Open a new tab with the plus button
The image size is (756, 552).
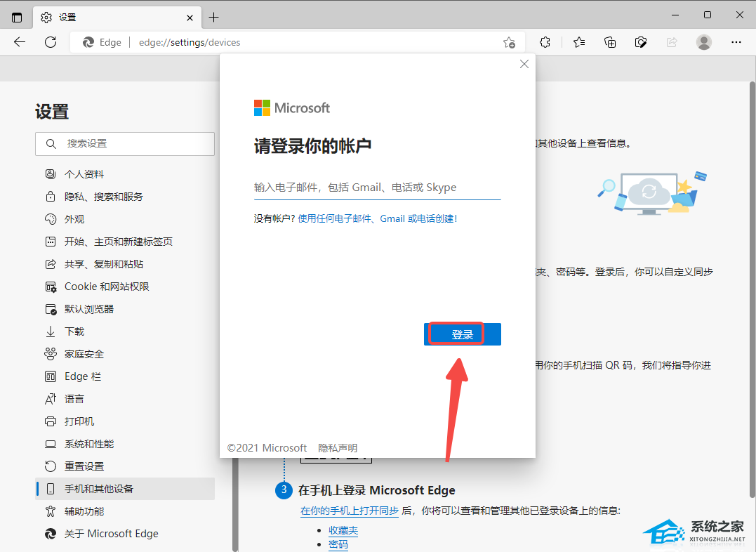point(213,16)
